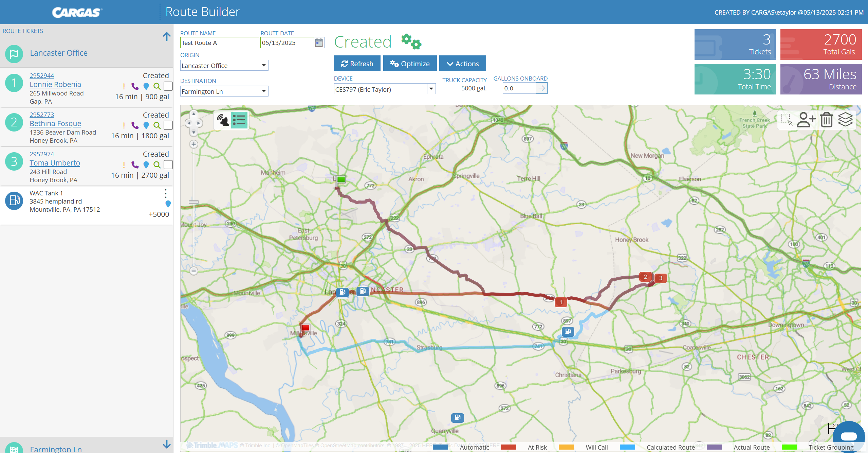868x453 pixels.
Task: Check the box for ticket 2952944
Action: click(168, 86)
